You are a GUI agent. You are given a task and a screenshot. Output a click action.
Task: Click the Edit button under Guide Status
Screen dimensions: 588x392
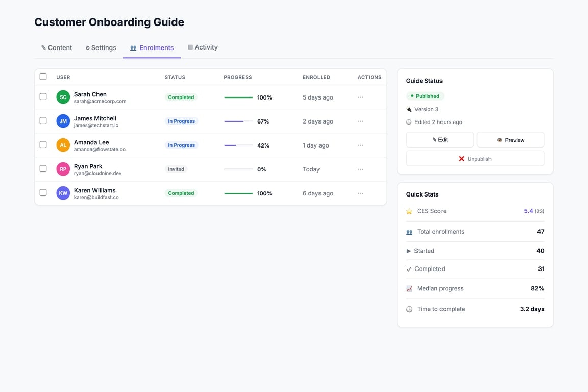click(x=439, y=139)
